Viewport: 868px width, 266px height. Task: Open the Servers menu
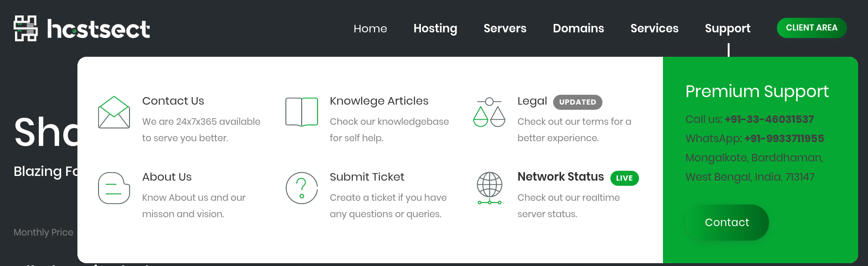(x=505, y=29)
